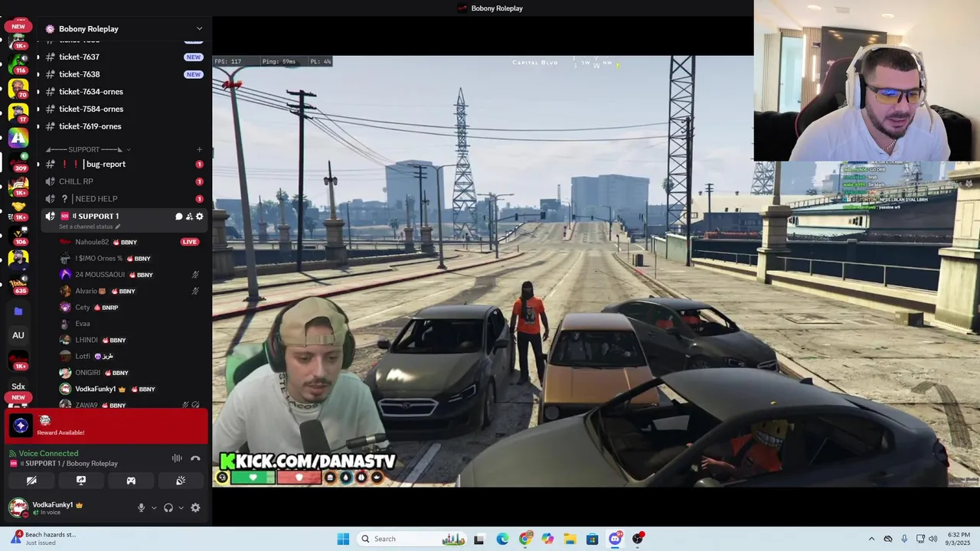Open Microsoft Store from taskbar

(592, 539)
